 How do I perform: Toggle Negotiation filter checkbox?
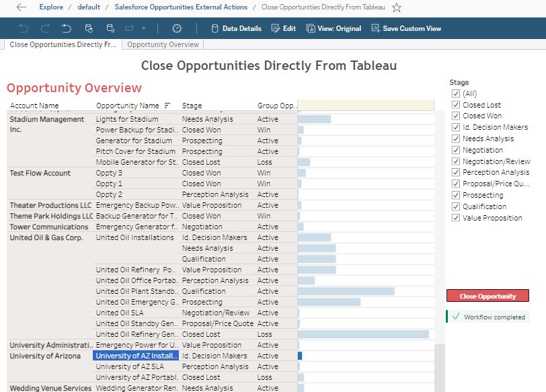point(455,150)
